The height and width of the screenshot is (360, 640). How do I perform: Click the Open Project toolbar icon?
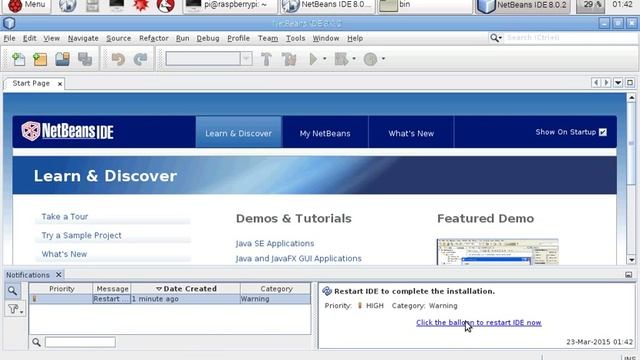point(62,59)
